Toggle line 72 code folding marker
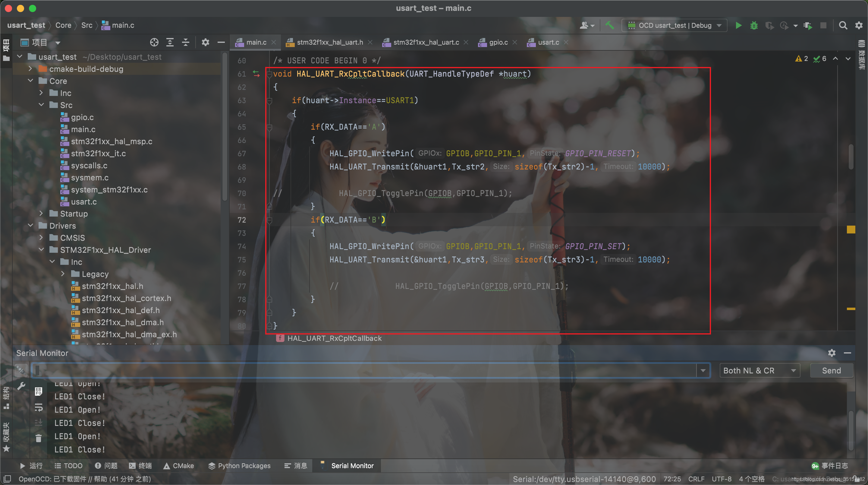 tap(269, 220)
